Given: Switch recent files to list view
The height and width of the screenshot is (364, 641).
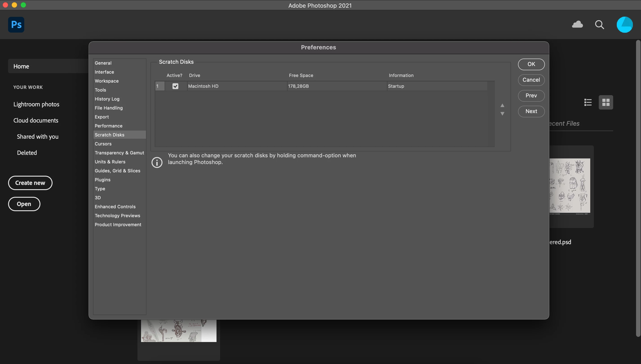Looking at the screenshot, I should [588, 102].
